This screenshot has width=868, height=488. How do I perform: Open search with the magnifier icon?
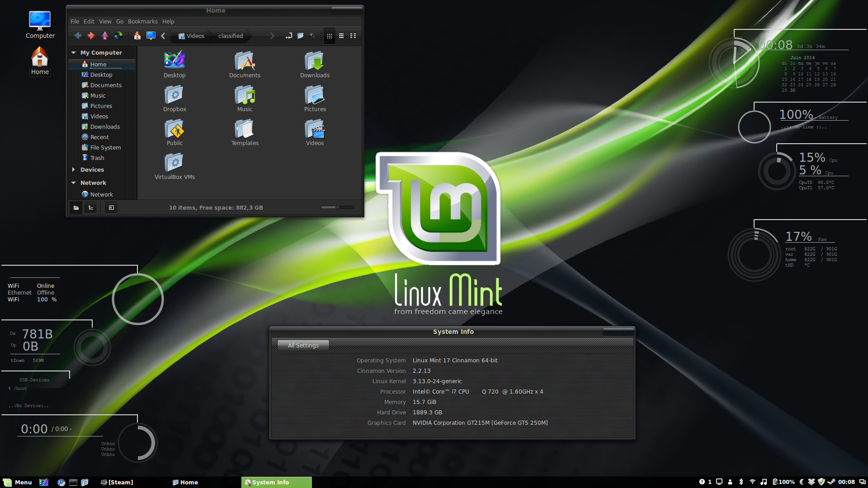[312, 36]
